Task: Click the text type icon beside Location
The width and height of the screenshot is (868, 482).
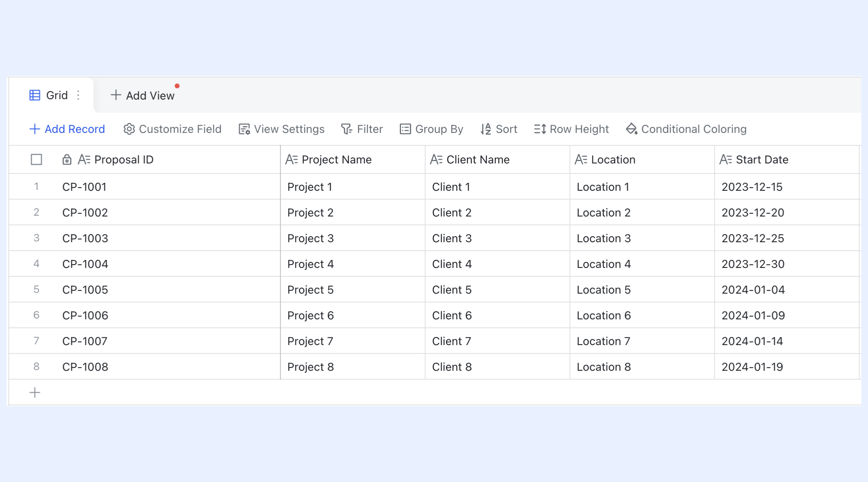Action: click(x=581, y=159)
